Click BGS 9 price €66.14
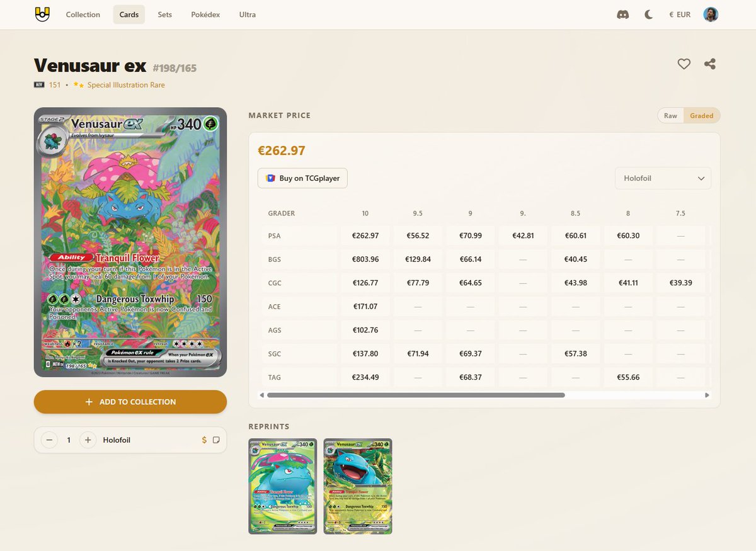The height and width of the screenshot is (551, 756). [x=470, y=259]
